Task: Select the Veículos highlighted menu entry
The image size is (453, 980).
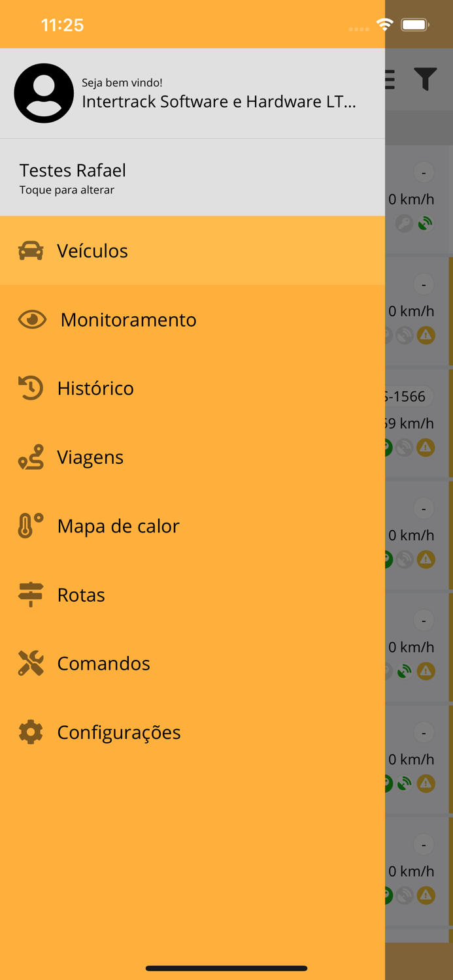Action: (x=92, y=250)
